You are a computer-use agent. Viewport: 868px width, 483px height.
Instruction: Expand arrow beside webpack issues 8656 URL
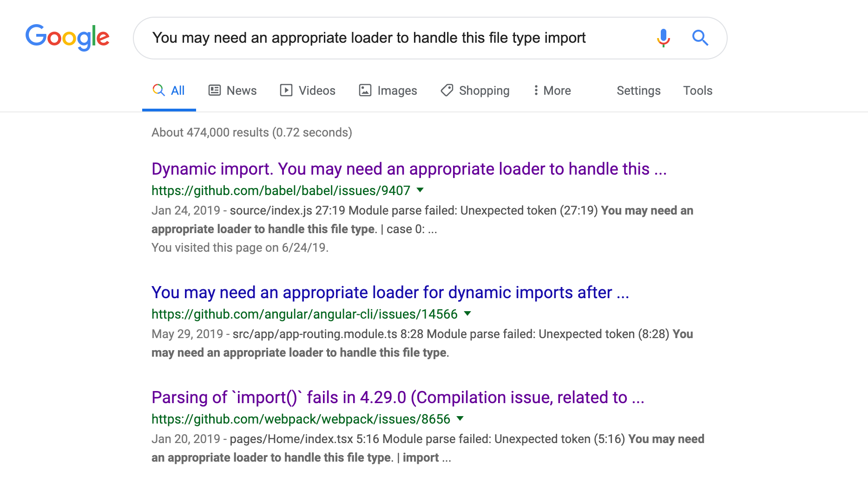tap(460, 418)
